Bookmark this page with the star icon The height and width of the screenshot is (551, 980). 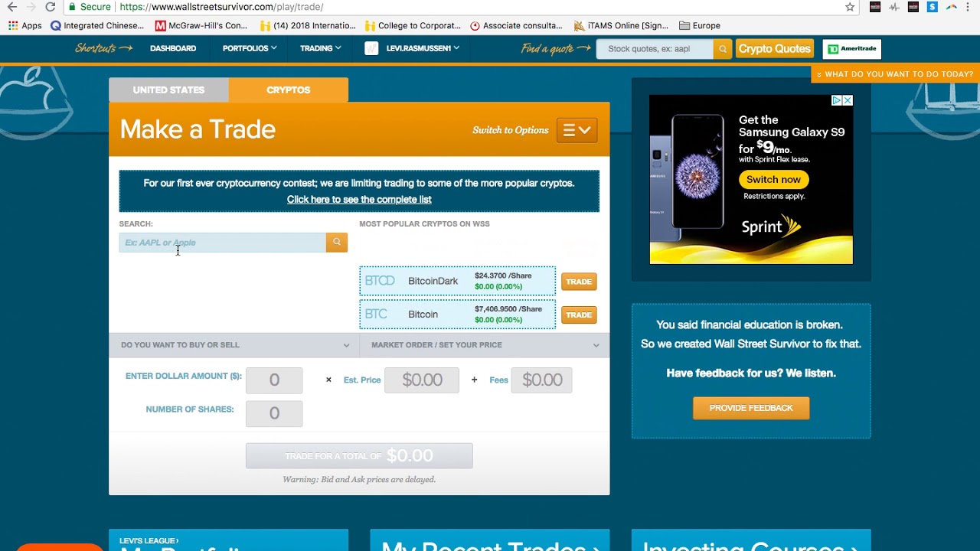click(850, 7)
